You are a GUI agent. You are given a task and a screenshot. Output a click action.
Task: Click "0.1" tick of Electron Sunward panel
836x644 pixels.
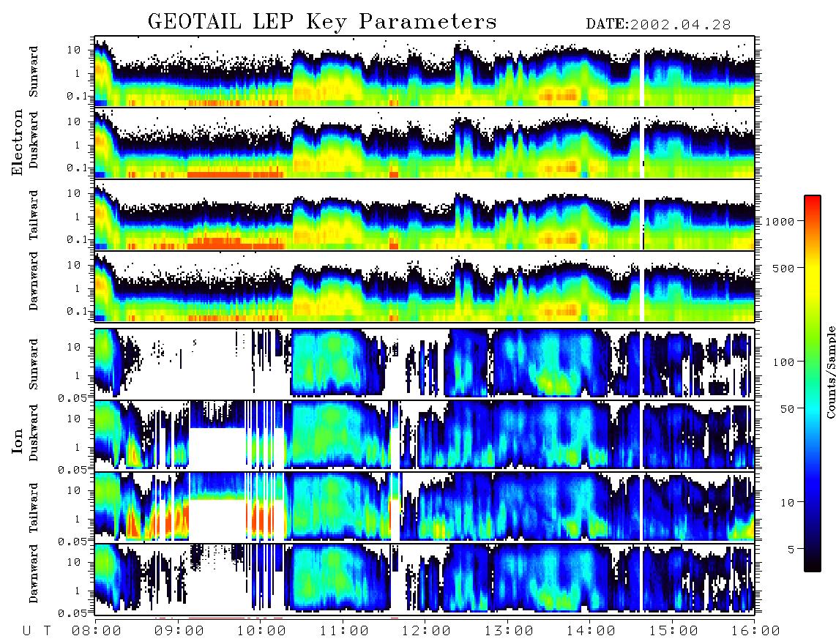point(78,96)
